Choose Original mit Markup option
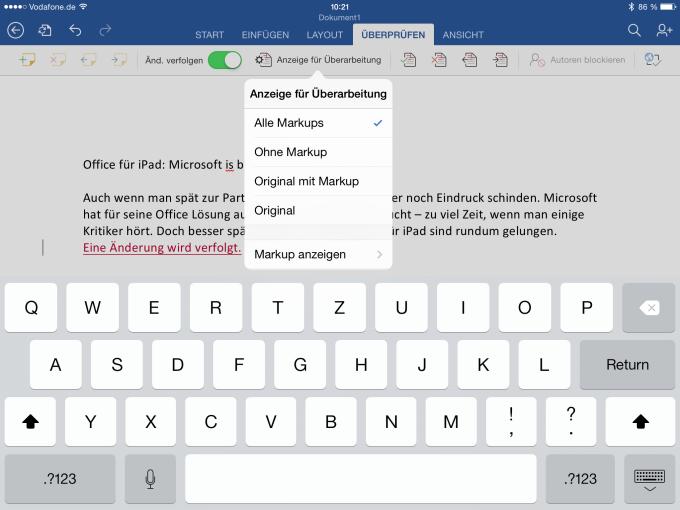The width and height of the screenshot is (680, 510). tap(318, 181)
